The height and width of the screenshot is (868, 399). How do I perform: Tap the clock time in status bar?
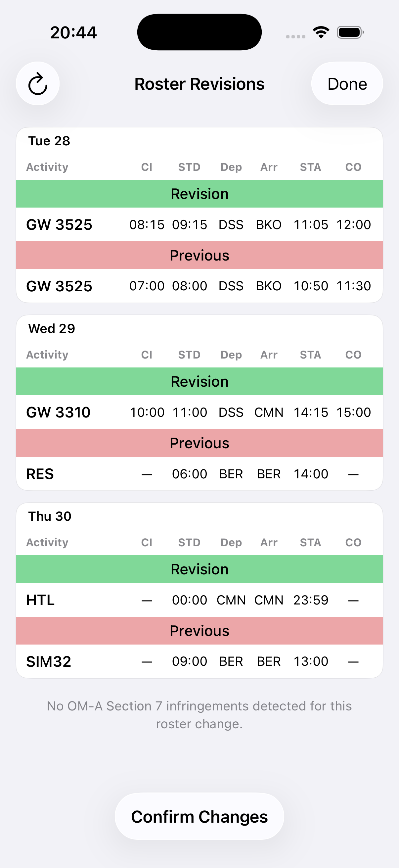click(x=73, y=33)
